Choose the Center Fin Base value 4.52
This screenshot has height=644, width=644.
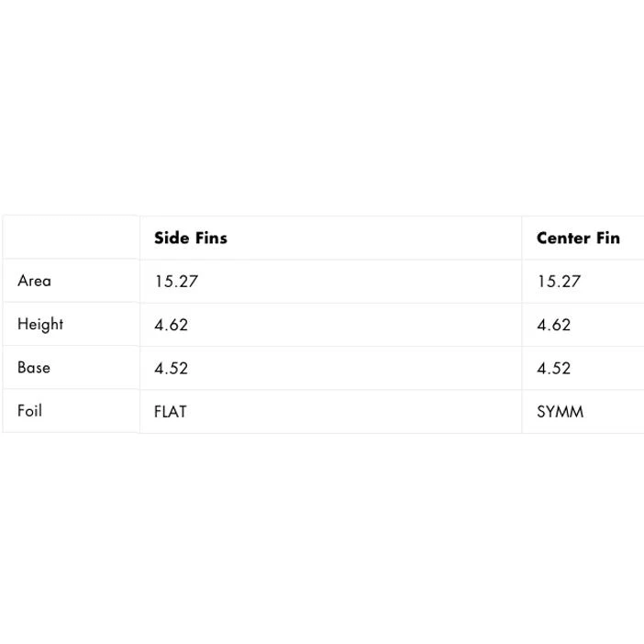point(553,368)
